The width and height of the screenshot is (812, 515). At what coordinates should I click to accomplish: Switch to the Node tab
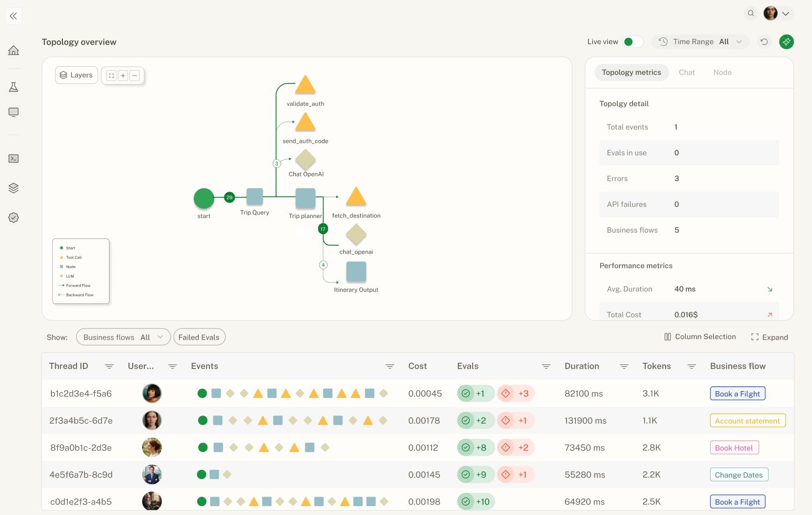point(722,72)
